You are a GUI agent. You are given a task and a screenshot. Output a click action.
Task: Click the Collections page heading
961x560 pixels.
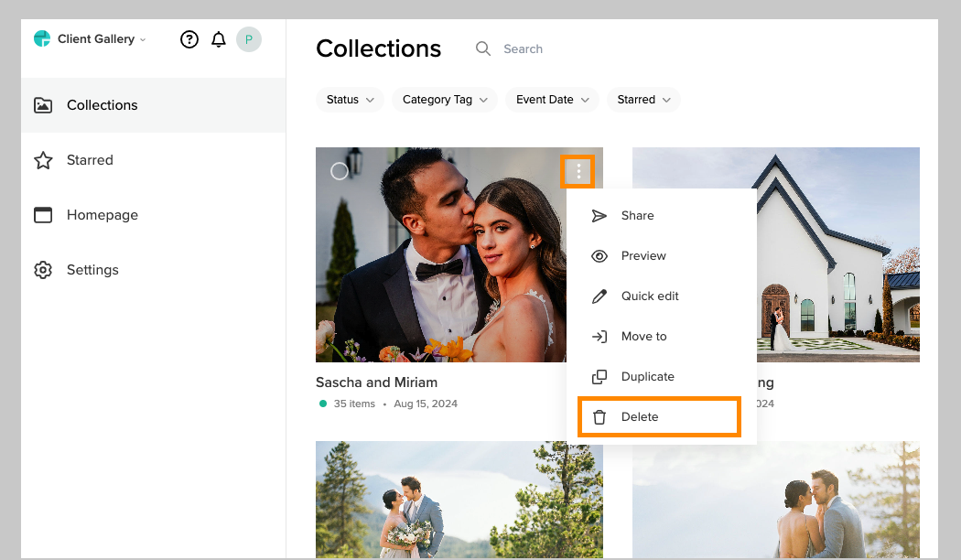point(378,48)
